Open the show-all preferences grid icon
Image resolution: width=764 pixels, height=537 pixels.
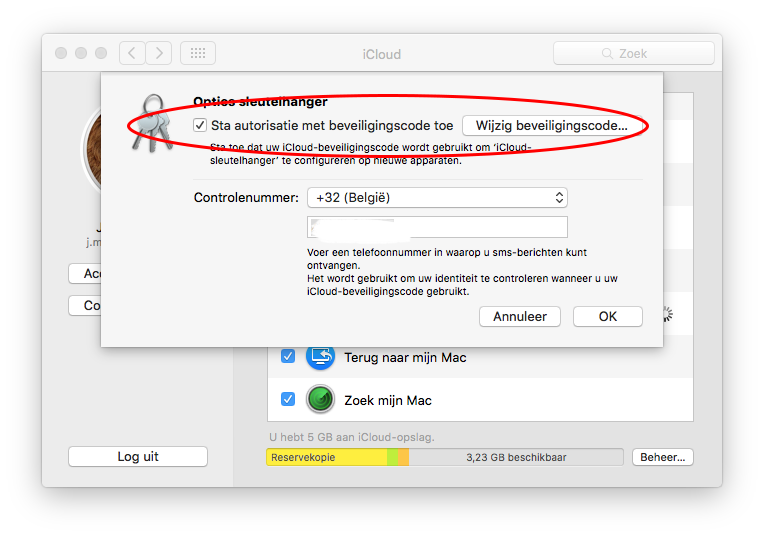198,53
